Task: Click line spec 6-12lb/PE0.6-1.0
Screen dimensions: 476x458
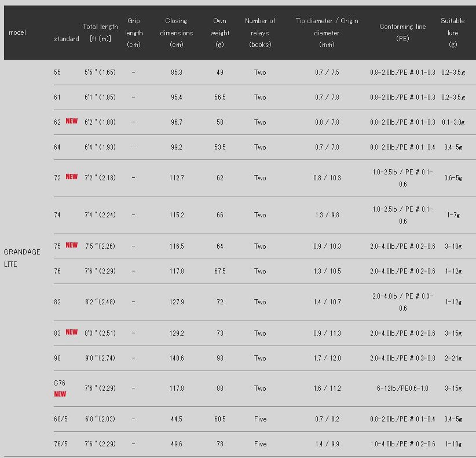Action: pos(402,388)
